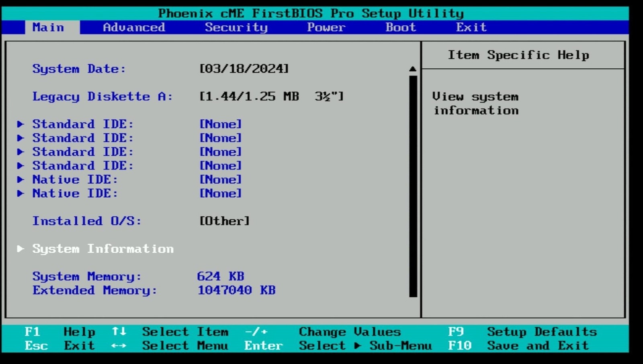
Task: Click the Enter Select Sub-Menu hint
Action: pos(338,346)
